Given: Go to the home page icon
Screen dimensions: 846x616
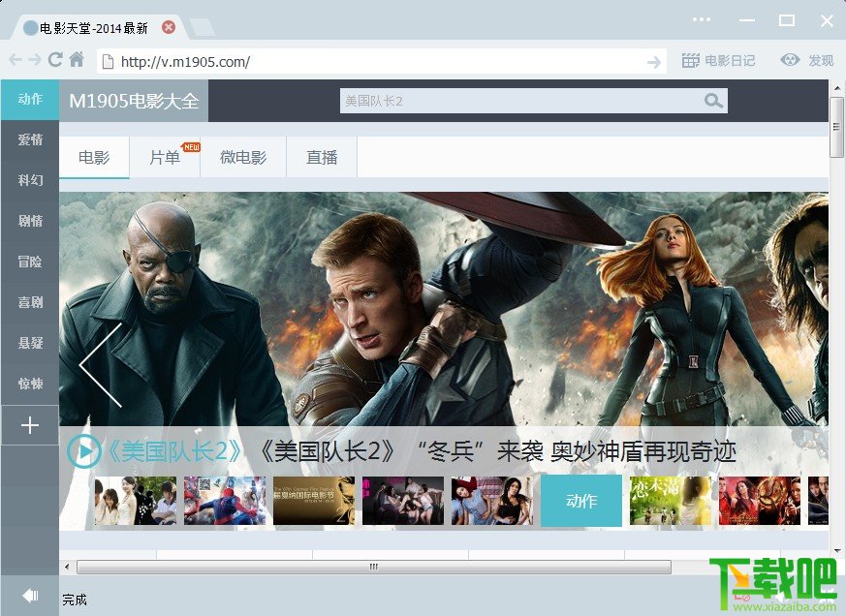Looking at the screenshot, I should click(77, 59).
